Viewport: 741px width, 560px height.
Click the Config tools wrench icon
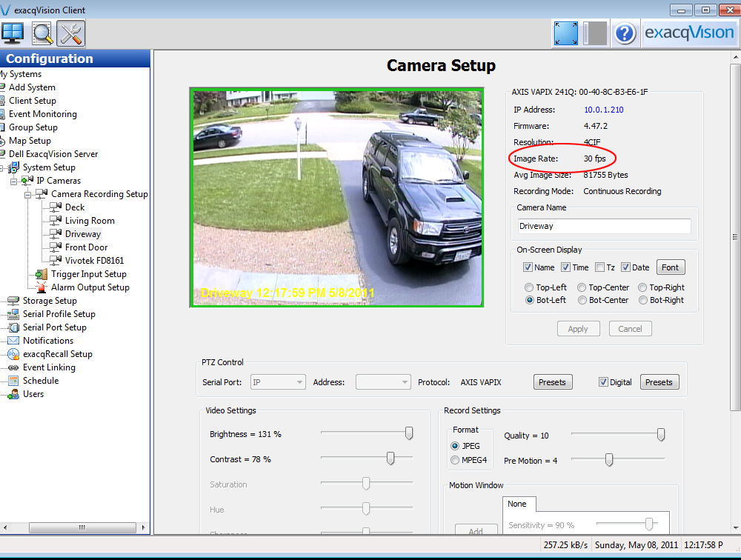tap(71, 33)
